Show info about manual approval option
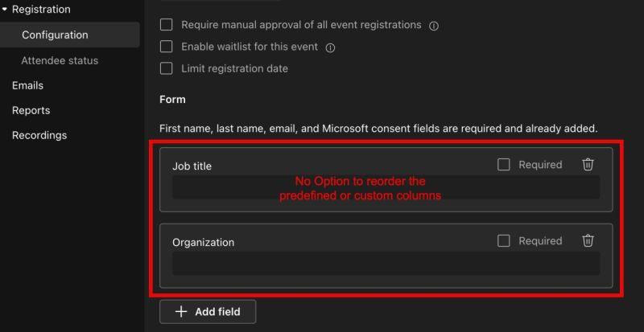 435,26
